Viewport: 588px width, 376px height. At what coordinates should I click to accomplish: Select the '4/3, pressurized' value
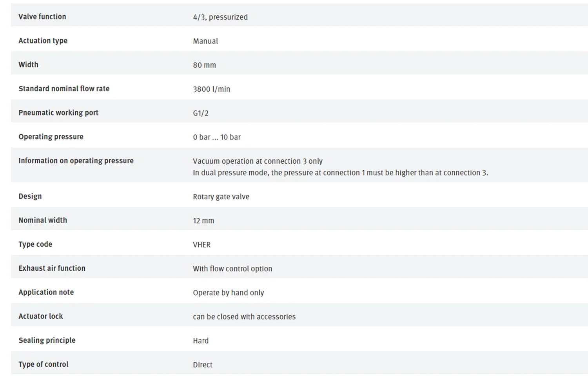coord(220,17)
